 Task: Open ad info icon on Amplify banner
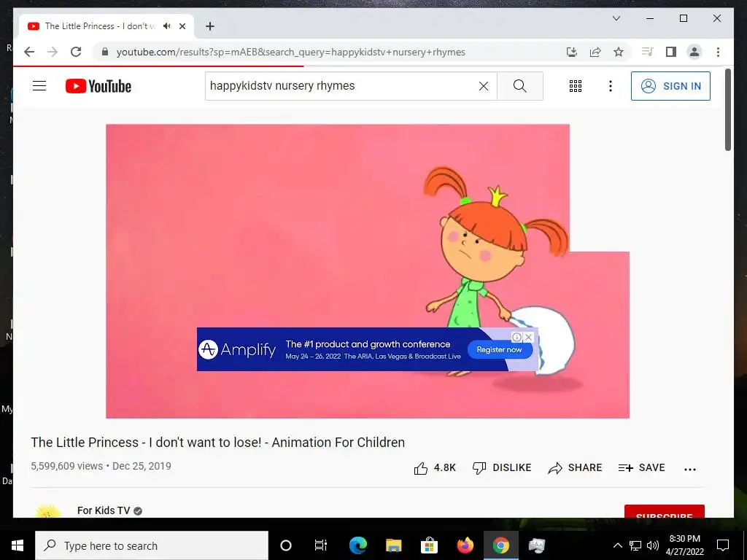[517, 337]
